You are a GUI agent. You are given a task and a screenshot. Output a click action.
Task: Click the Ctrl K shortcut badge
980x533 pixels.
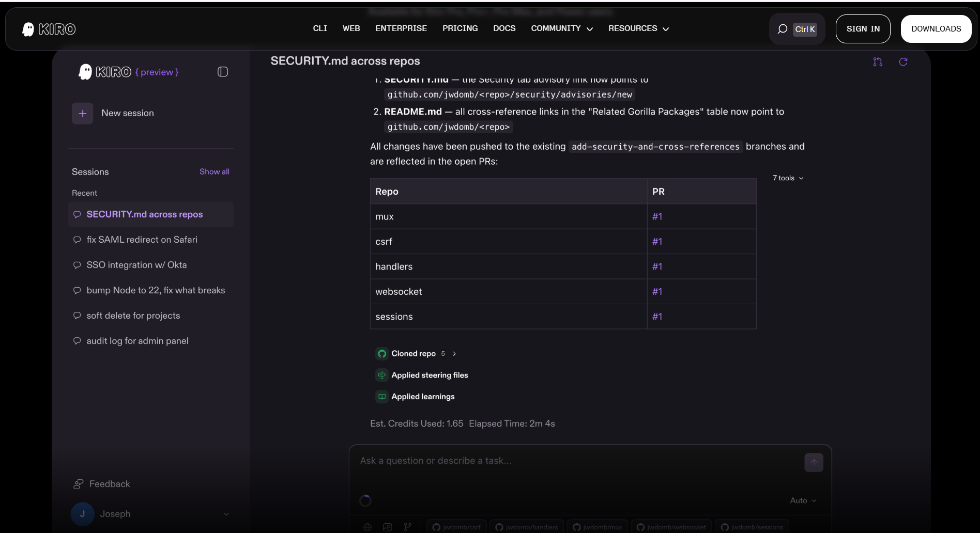[x=805, y=29]
